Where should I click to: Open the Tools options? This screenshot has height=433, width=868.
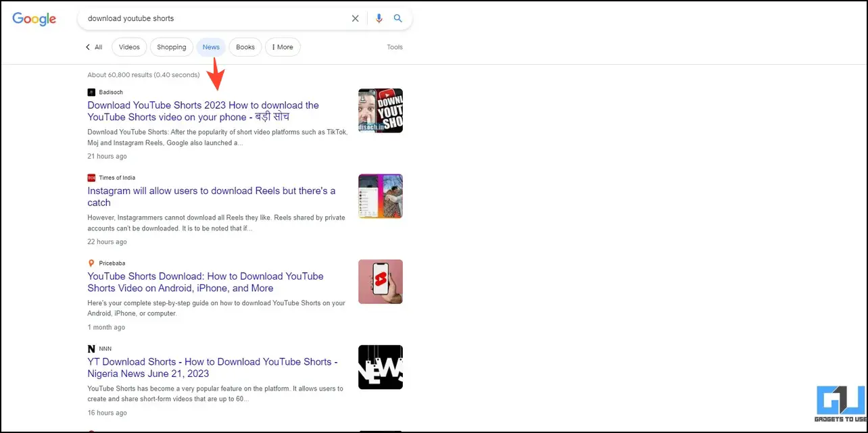pos(395,47)
